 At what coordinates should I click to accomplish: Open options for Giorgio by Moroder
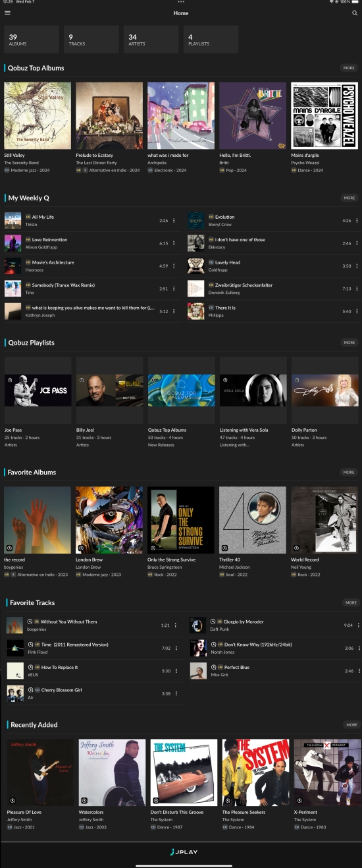[x=359, y=625]
